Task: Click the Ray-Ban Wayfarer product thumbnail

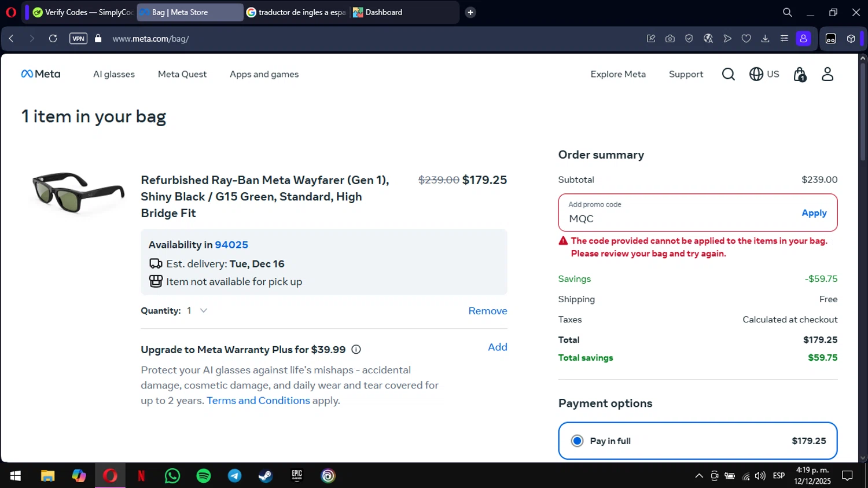Action: pos(78,193)
